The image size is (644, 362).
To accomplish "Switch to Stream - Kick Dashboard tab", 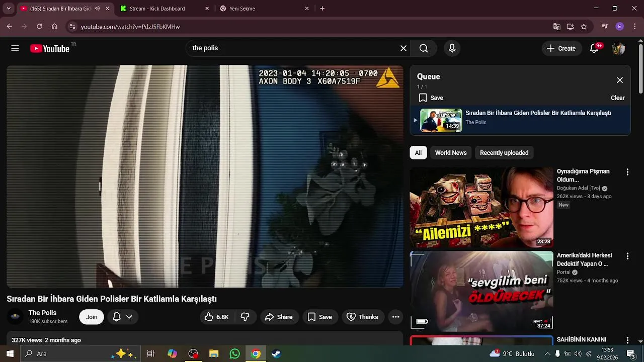I will (157, 9).
